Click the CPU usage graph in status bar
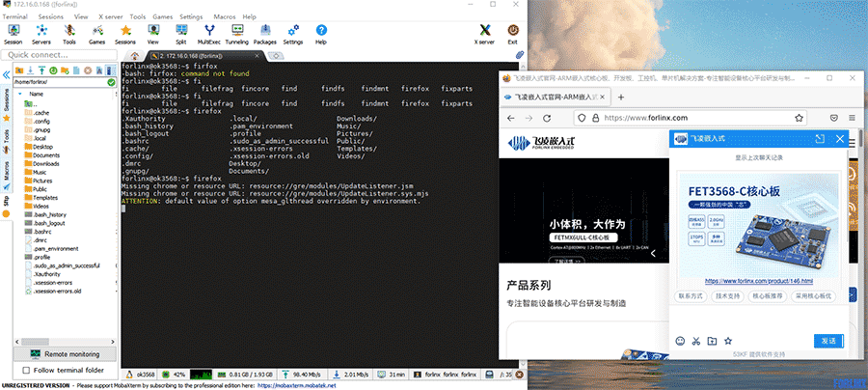 (202, 375)
